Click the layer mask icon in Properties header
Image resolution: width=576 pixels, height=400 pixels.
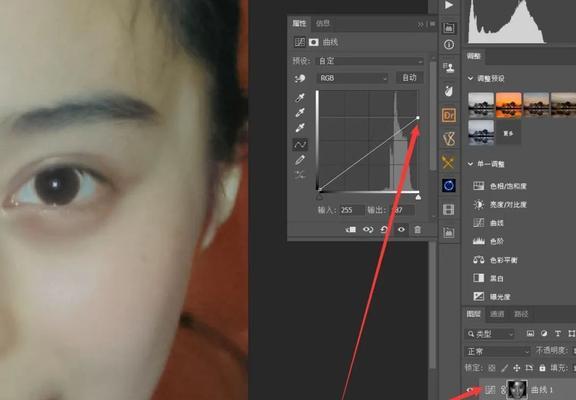tap(314, 42)
